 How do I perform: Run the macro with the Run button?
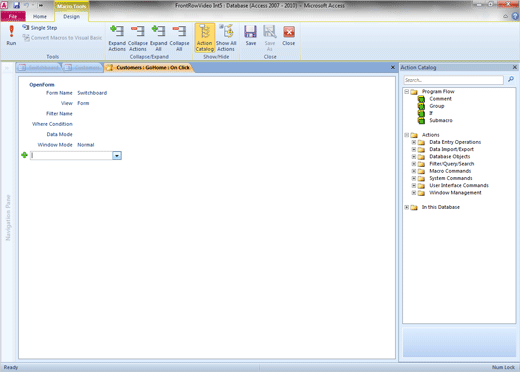(11, 35)
